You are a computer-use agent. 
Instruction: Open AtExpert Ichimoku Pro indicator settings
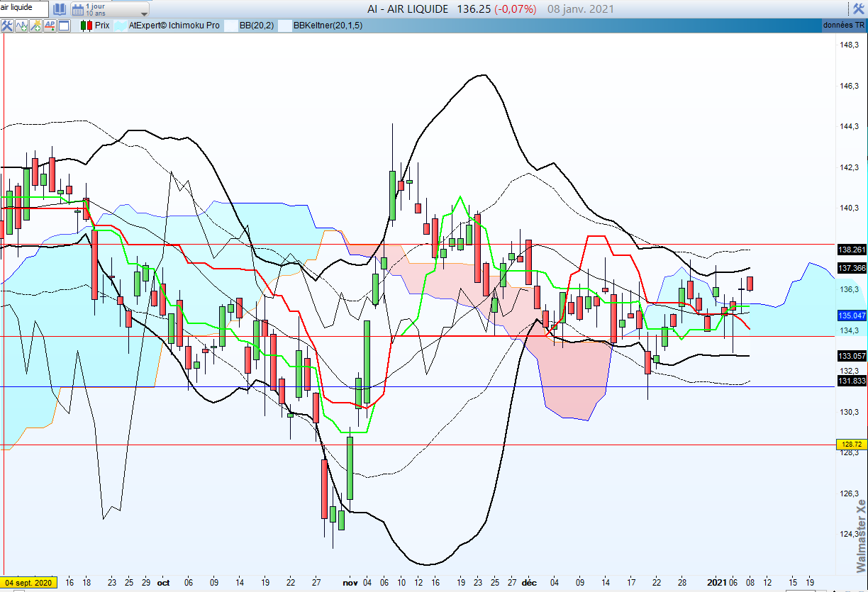click(174, 26)
